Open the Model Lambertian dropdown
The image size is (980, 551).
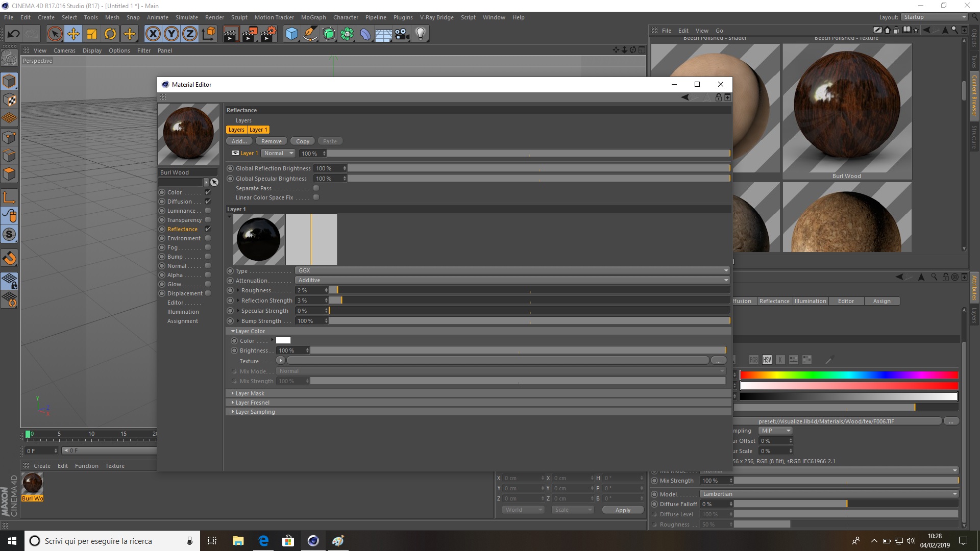[829, 494]
